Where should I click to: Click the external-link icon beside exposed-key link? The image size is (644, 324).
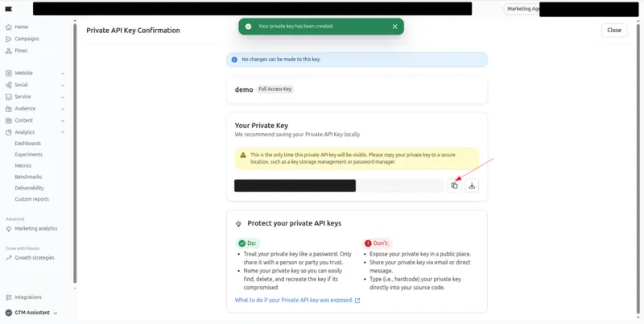[357, 301]
